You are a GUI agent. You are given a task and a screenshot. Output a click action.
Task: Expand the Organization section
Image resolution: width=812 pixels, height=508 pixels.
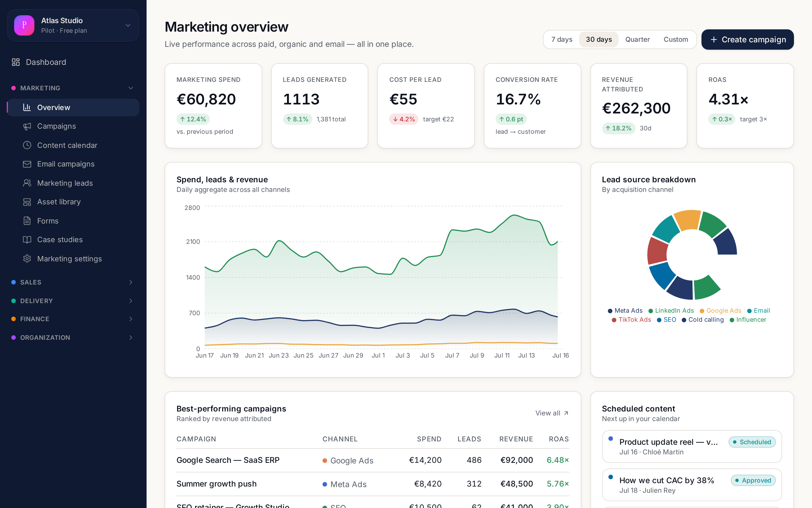pyautogui.click(x=73, y=337)
